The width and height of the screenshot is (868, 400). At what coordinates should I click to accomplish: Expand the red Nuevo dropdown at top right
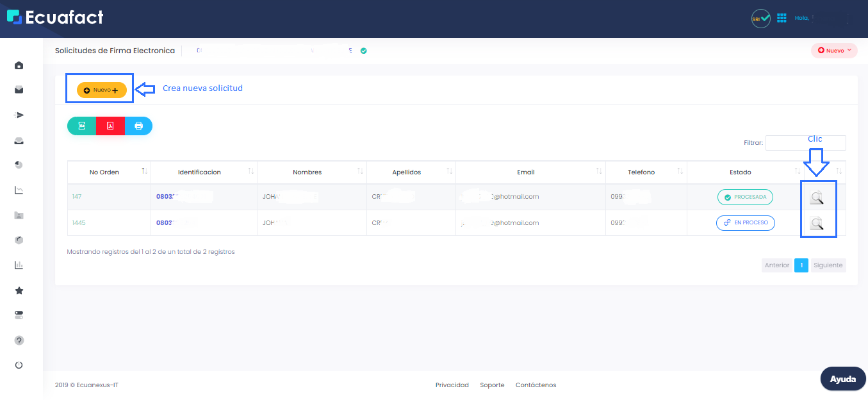click(834, 51)
